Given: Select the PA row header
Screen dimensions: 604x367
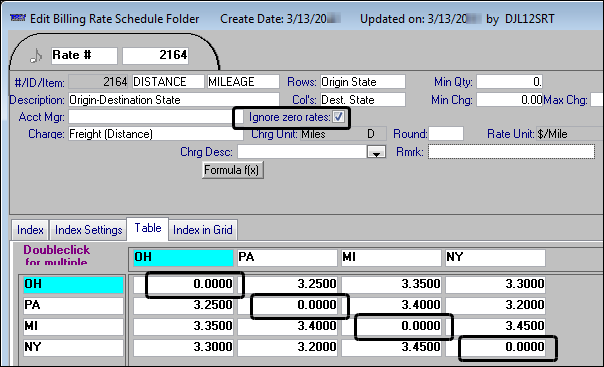Looking at the screenshot, I should (73, 305).
